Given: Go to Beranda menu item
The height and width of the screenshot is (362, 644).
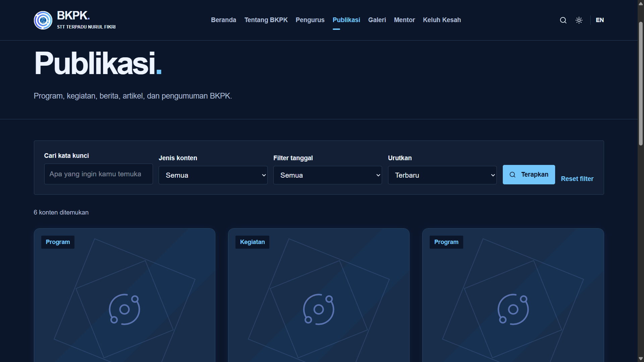Looking at the screenshot, I should tap(223, 20).
